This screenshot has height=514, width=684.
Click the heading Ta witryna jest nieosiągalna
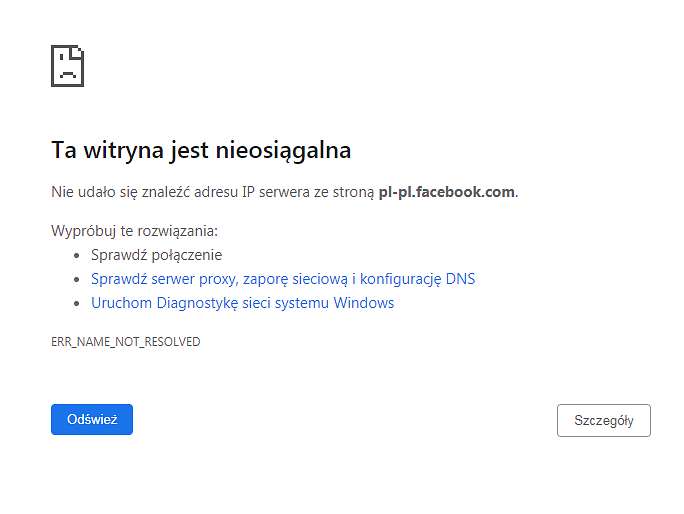click(201, 151)
